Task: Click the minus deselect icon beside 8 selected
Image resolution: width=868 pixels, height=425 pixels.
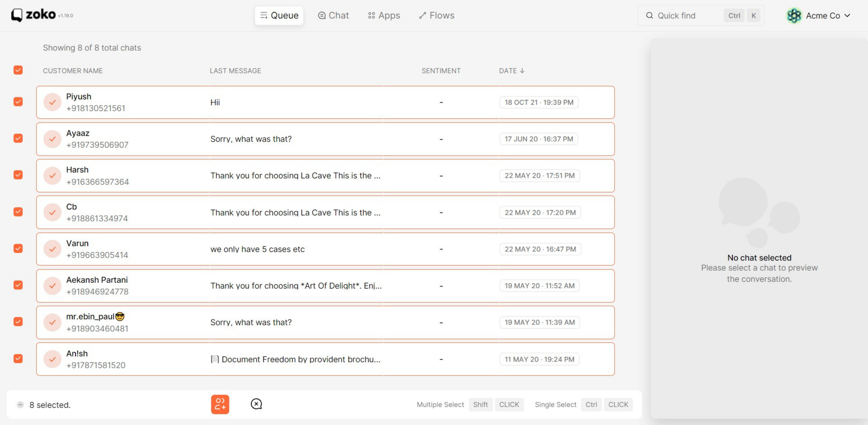Action: pyautogui.click(x=21, y=404)
